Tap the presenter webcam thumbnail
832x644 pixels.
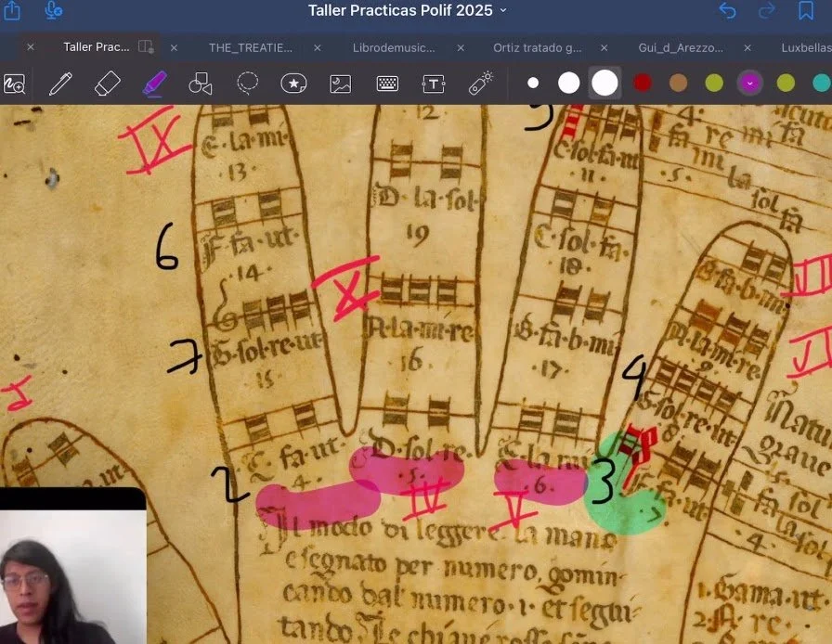pos(72,565)
